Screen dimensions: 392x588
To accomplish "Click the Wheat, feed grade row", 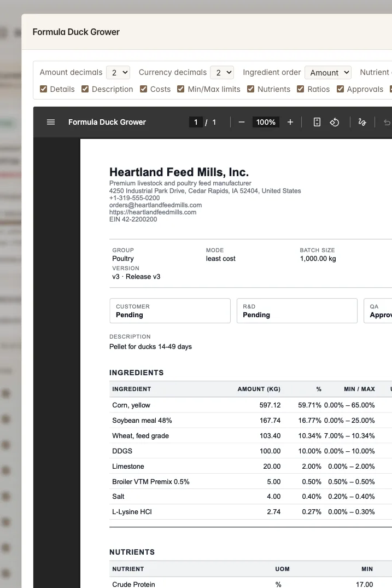I will point(251,436).
